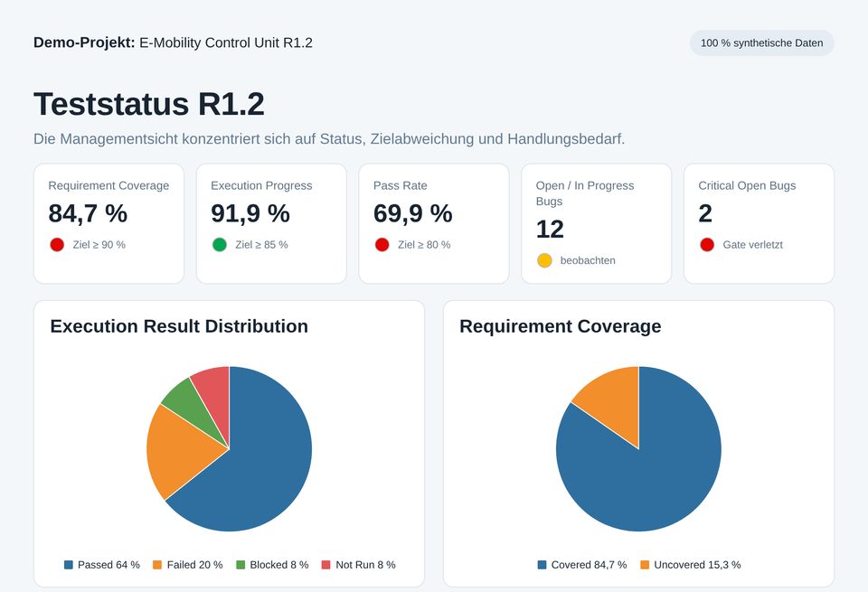Image resolution: width=868 pixels, height=592 pixels.
Task: Click the 'Requirement Coverage' chart title
Action: pos(561,326)
